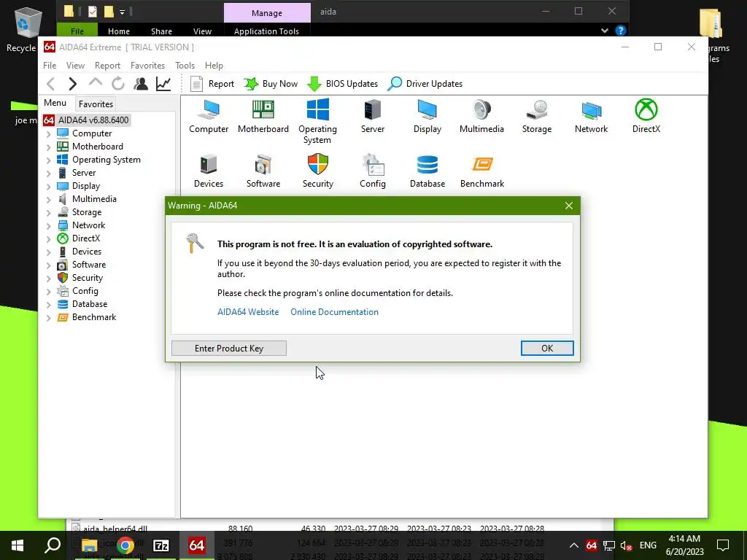This screenshot has width=747, height=560.
Task: Open 7-Zip from the taskbar
Action: click(161, 545)
